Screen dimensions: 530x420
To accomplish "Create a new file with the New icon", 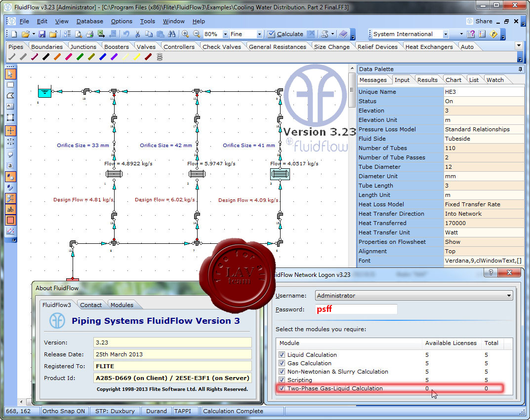I will (x=14, y=34).
